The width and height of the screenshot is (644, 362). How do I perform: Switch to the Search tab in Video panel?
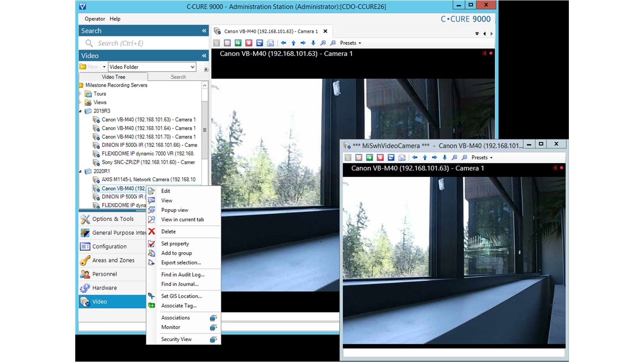178,77
